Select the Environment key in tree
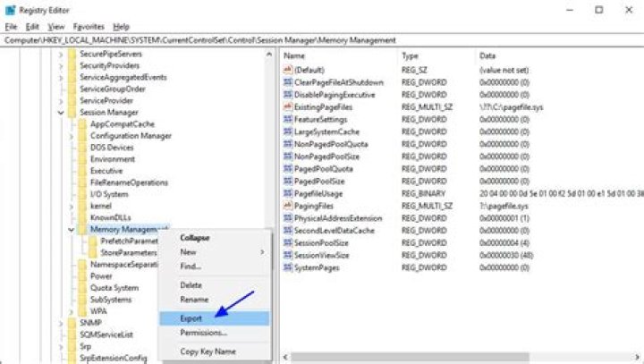Viewport: 644px width, 364px height. tap(112, 159)
